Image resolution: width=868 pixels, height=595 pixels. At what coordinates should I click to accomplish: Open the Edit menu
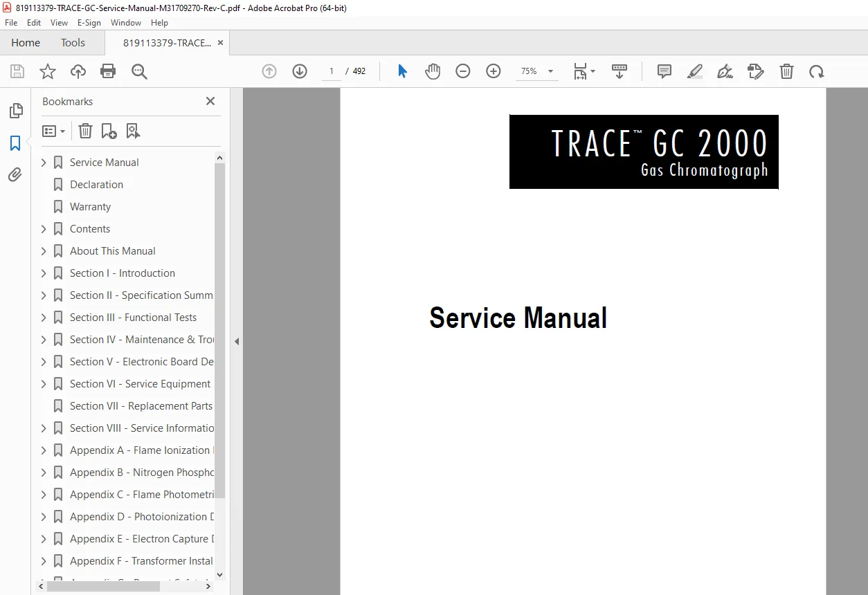tap(34, 23)
